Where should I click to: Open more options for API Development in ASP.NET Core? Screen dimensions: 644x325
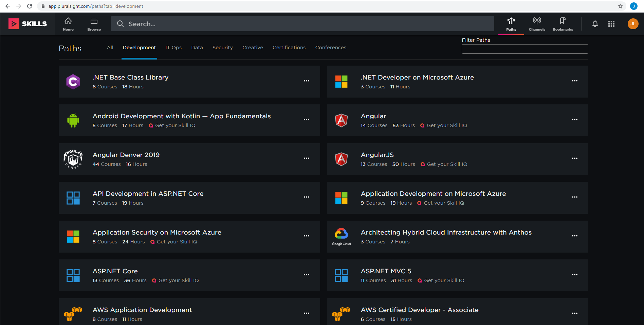pos(307,197)
